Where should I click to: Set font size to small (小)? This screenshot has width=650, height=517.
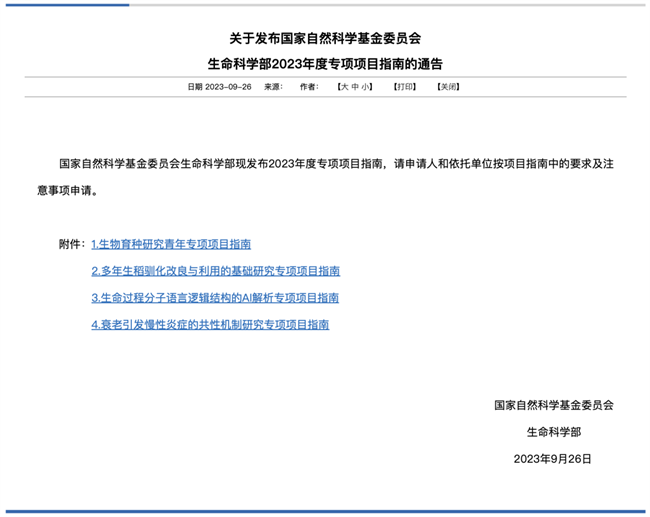point(365,87)
